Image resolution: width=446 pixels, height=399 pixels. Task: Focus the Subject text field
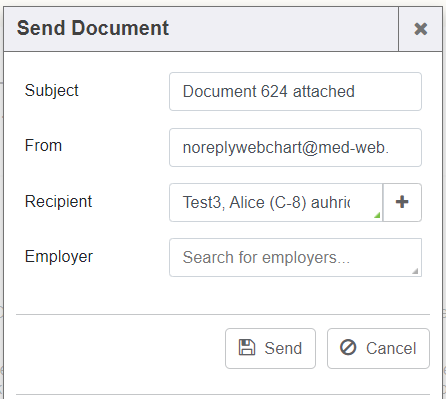[x=295, y=92]
